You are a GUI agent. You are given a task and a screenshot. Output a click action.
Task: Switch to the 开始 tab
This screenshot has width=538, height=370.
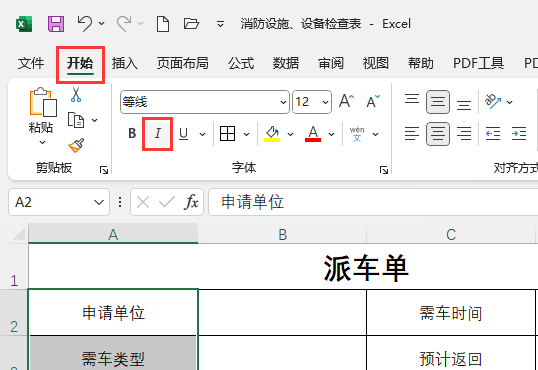(80, 63)
